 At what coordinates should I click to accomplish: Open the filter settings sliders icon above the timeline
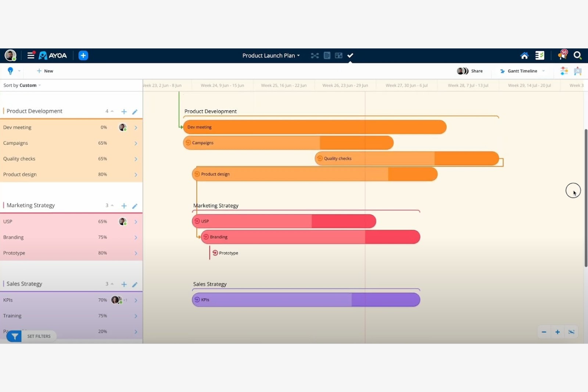(564, 71)
